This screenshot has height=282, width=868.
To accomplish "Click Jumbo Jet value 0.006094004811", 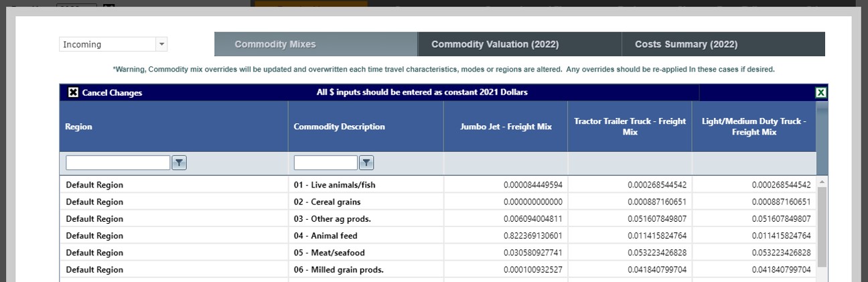I will point(533,218).
